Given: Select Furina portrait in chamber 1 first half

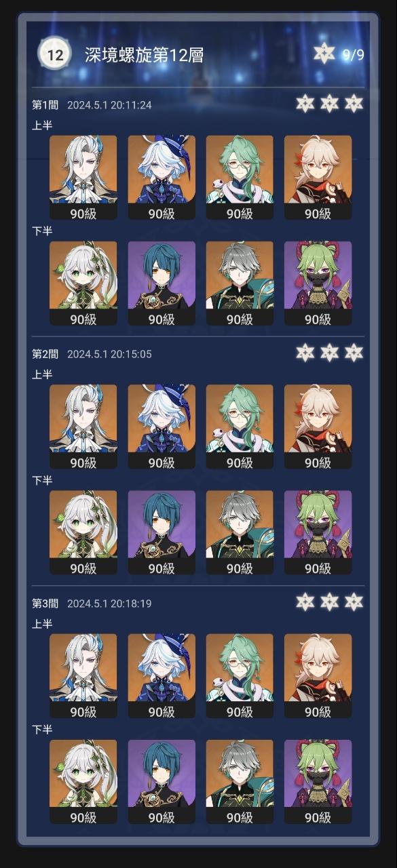Looking at the screenshot, I should 162,178.
